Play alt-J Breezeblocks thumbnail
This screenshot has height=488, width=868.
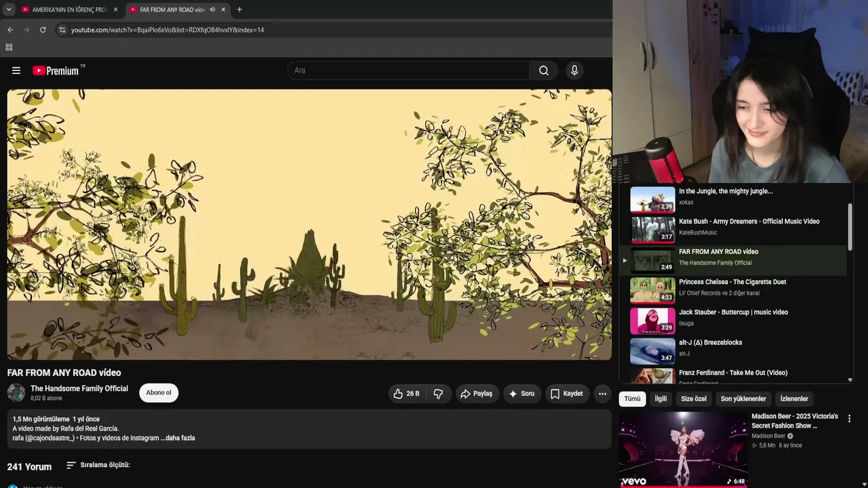click(x=652, y=351)
